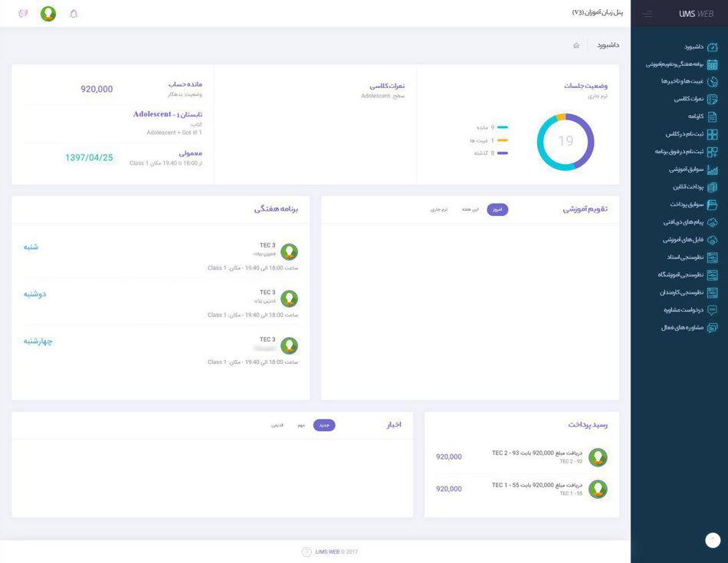728x563 pixels.
Task: Select the امروز tab in تقویم آموزشی
Action: (x=497, y=210)
